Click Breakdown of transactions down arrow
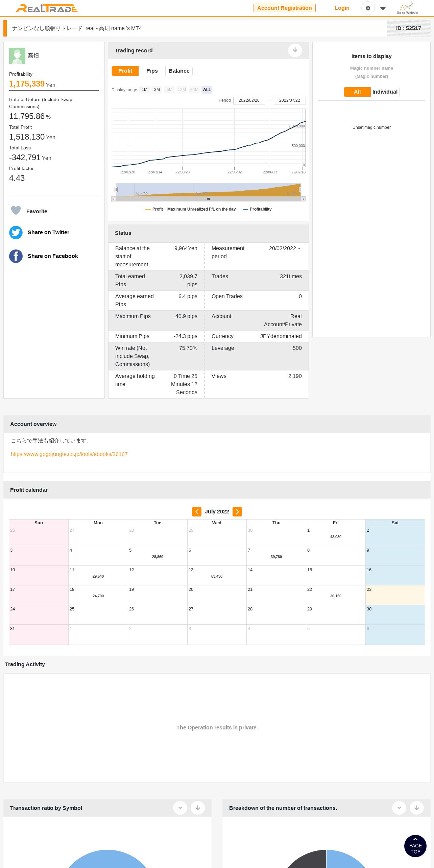Screen dimensions: 434x868 pyautogui.click(x=417, y=808)
